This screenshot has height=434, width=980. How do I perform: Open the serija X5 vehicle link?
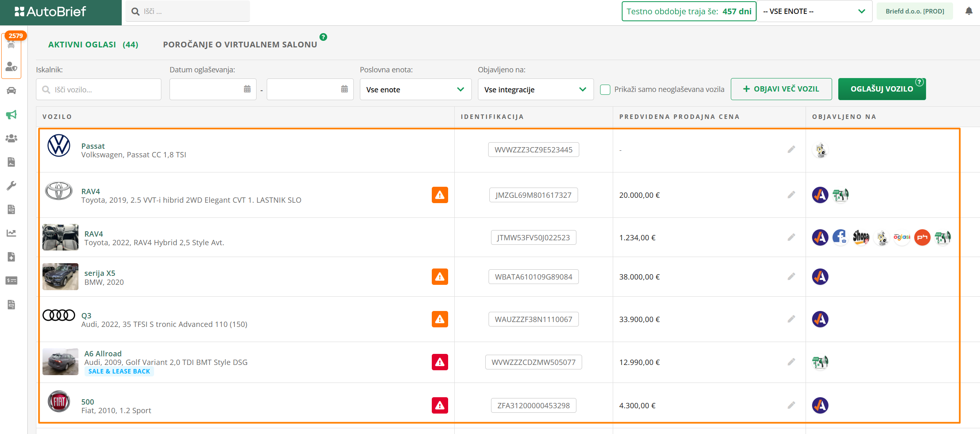pos(100,273)
